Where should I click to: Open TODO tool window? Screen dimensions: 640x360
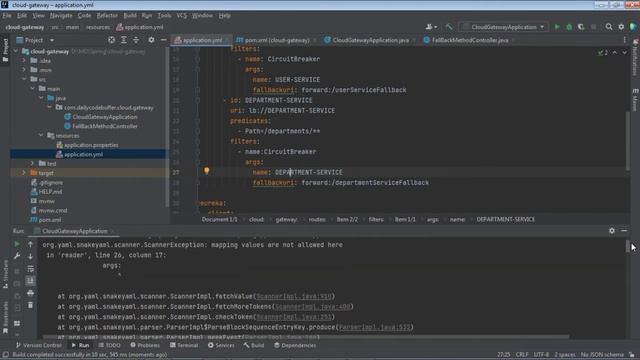109,345
